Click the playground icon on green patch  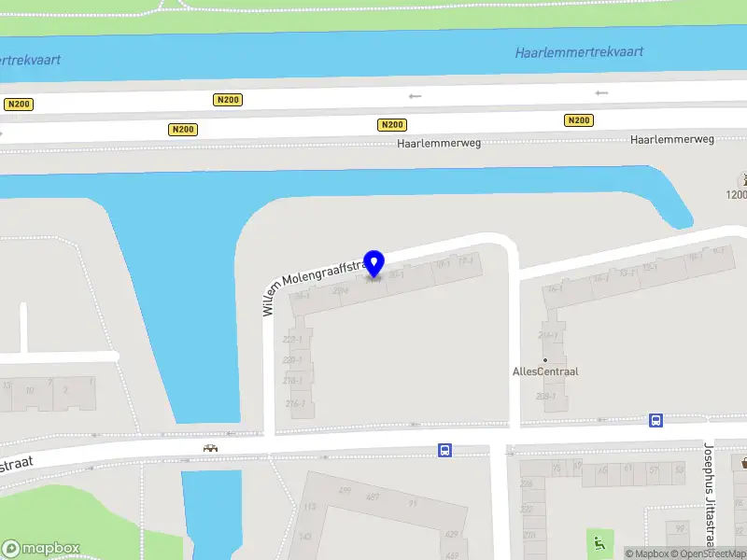tap(599, 543)
